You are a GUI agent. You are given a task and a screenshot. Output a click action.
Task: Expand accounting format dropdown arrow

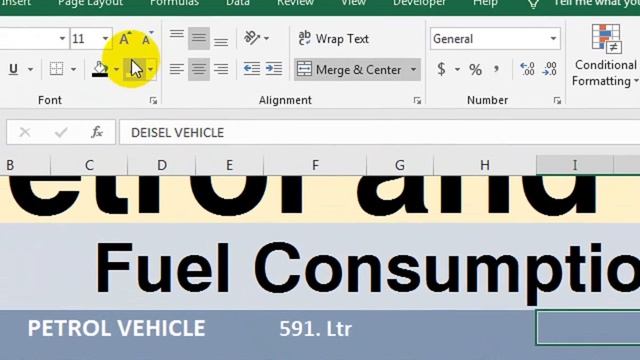pyautogui.click(x=458, y=70)
